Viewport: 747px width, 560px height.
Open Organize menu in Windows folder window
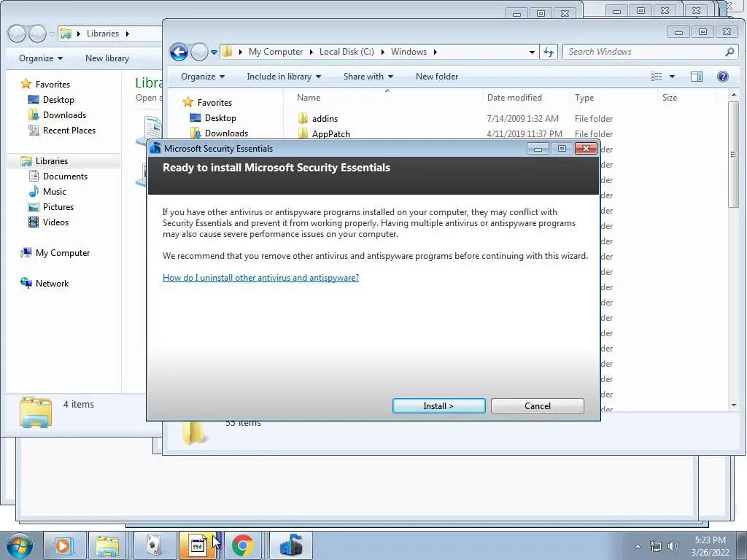tap(203, 76)
